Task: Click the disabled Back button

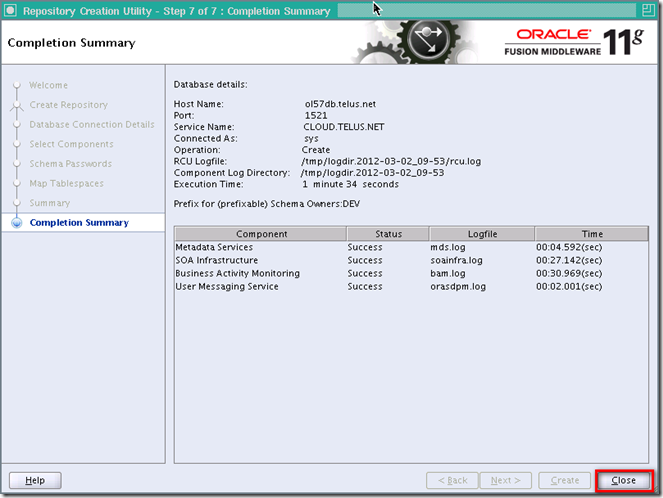Action: coord(452,481)
